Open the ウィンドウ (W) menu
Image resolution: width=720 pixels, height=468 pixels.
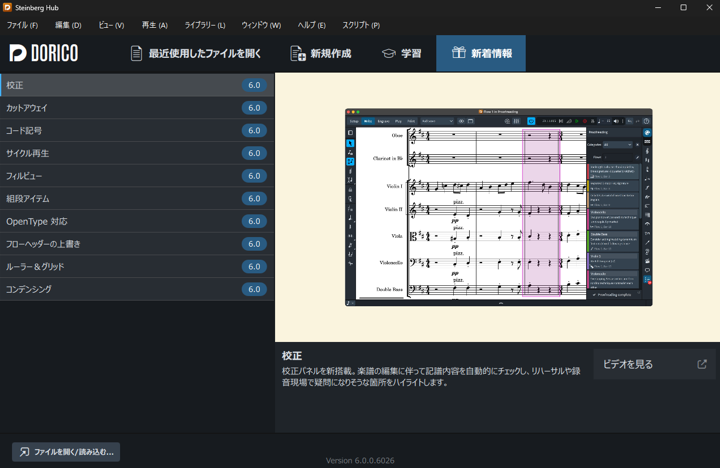click(261, 25)
